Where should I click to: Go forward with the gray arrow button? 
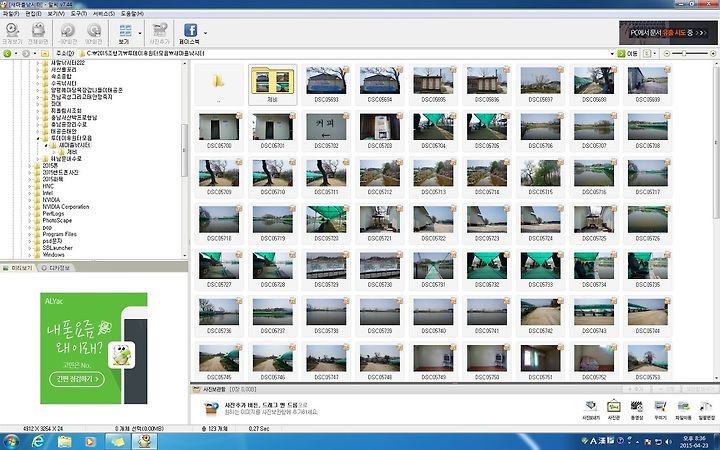pyautogui.click(x=26, y=54)
